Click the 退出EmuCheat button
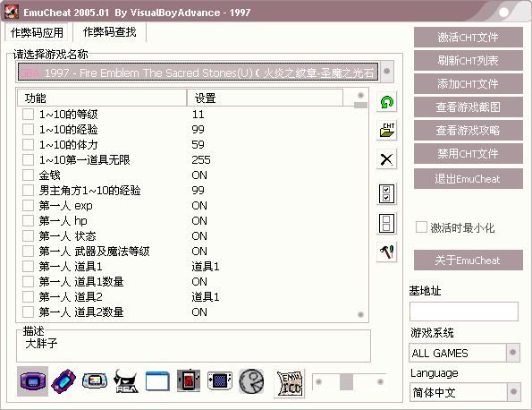532x410 pixels. (469, 178)
